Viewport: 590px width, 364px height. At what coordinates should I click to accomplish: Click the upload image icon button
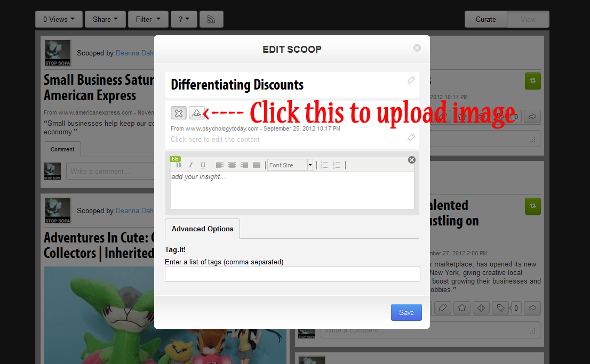pos(197,113)
